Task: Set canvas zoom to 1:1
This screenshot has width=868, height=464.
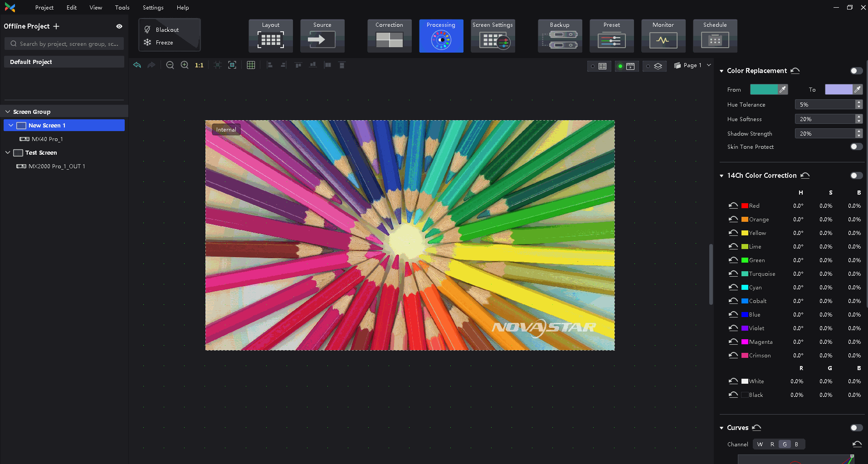Action: tap(199, 65)
